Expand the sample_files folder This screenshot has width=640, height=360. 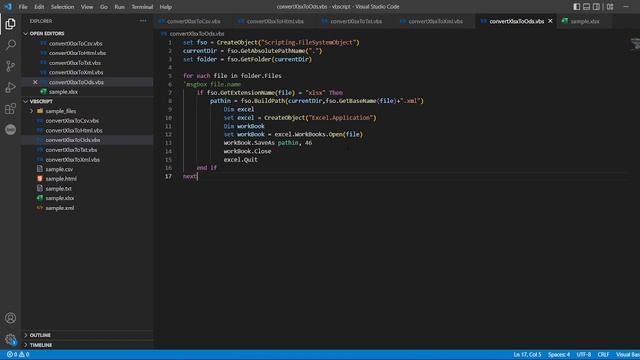[60, 111]
